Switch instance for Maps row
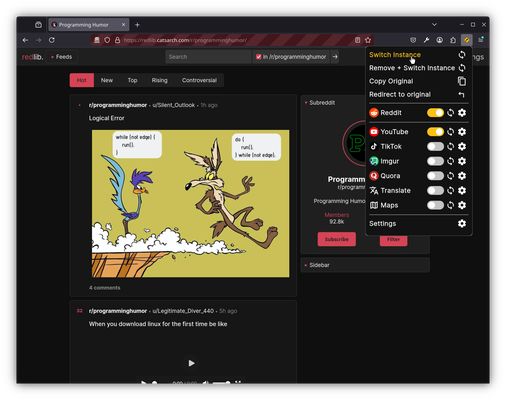The image size is (506, 400). coord(450,205)
